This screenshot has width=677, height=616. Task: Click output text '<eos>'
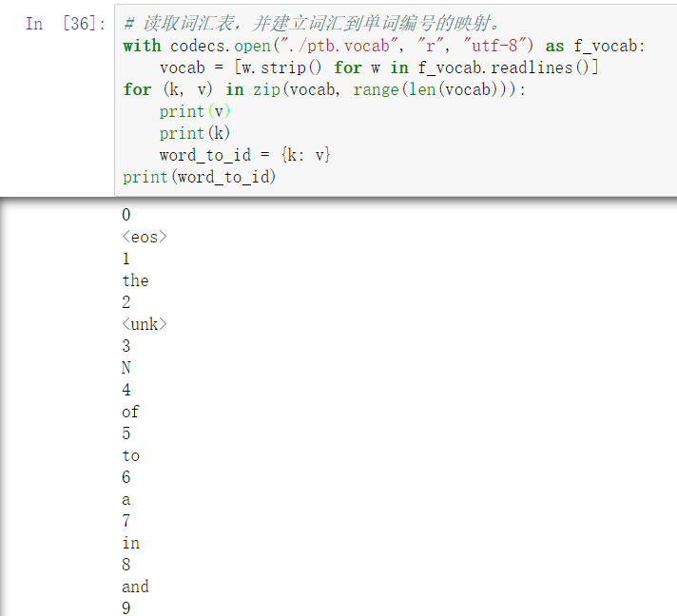pos(145,237)
